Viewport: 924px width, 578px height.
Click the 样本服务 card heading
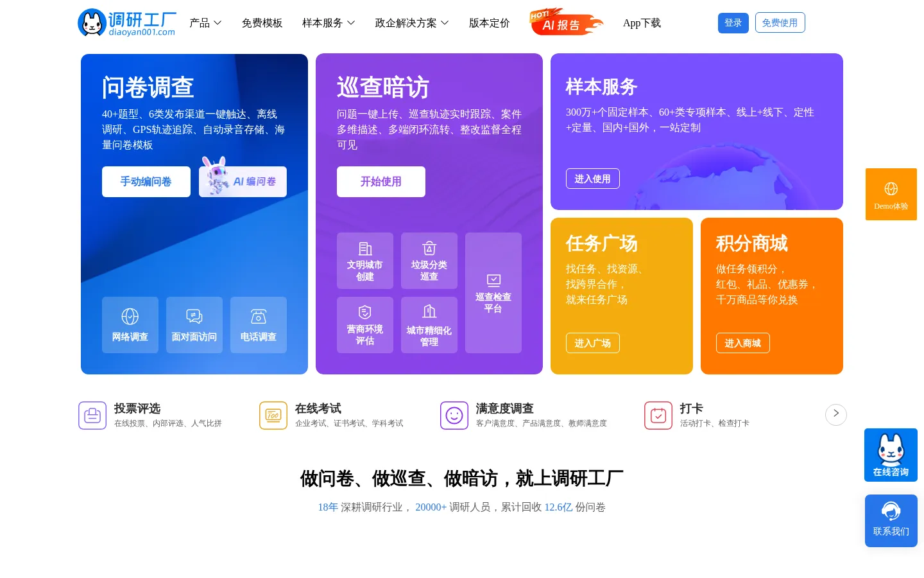click(602, 86)
